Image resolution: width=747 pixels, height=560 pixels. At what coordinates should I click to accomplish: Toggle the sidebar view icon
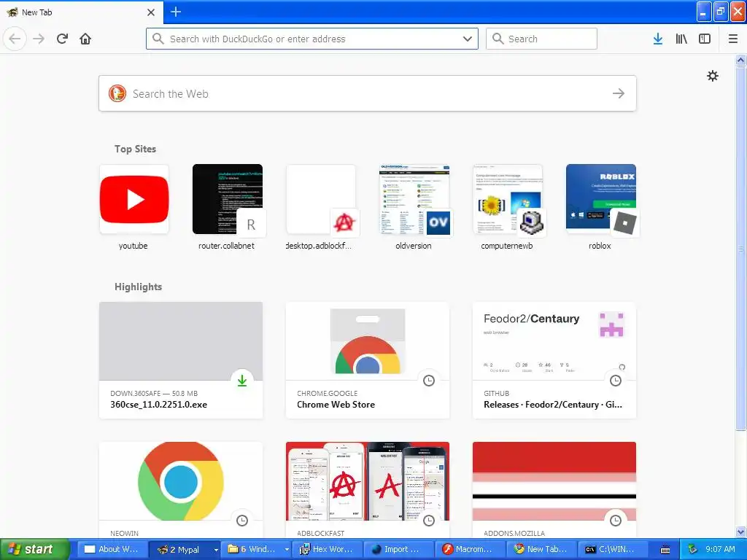705,39
